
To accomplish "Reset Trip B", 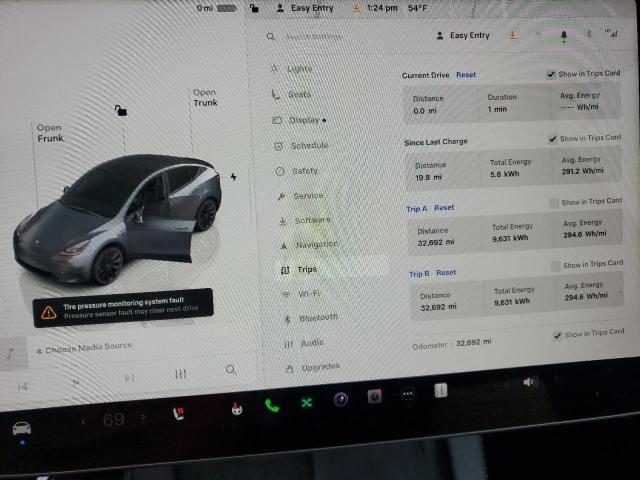I will (x=446, y=272).
